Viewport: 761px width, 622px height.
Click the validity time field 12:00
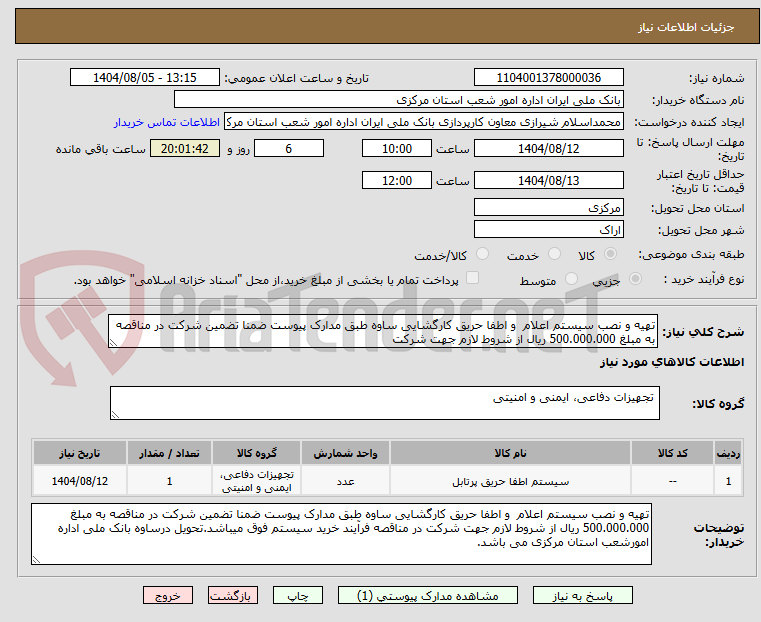point(397,180)
